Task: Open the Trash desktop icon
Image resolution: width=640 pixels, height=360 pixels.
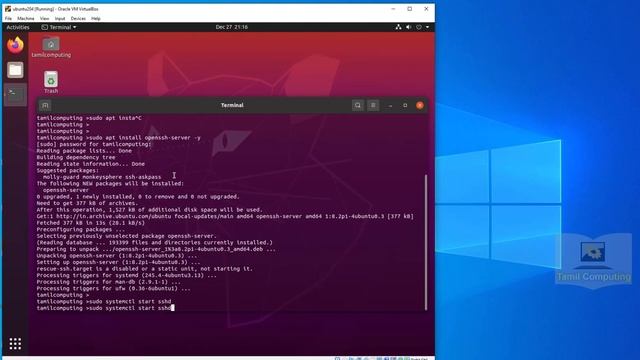Action: [51, 82]
